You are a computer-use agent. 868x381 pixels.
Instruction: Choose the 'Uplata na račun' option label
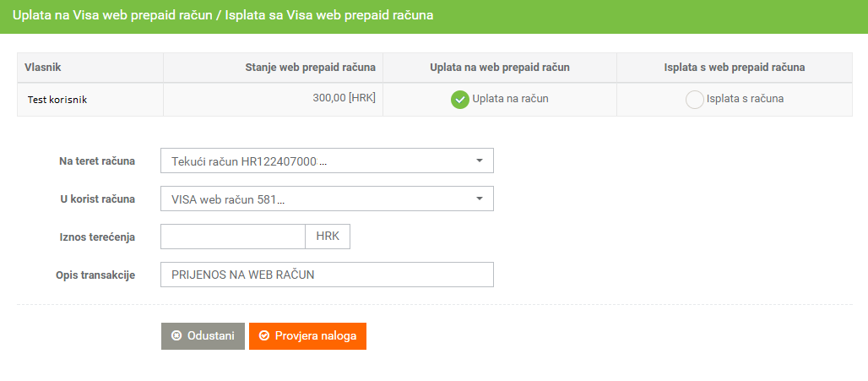tap(510, 99)
